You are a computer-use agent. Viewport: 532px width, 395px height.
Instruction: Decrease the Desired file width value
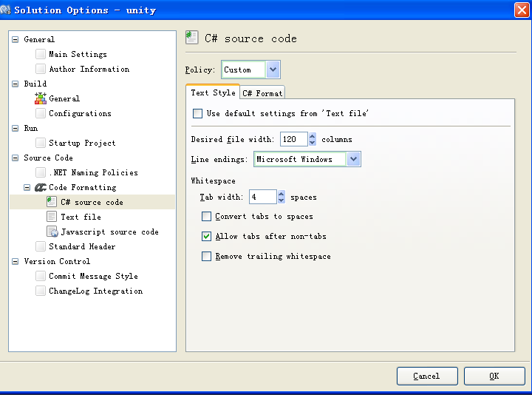coord(313,142)
